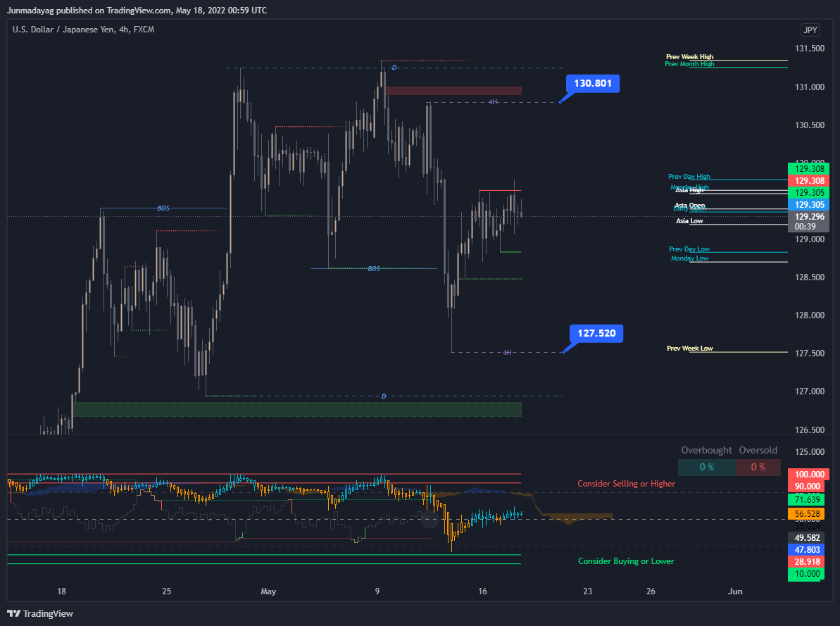Click the Overbought heading
The image size is (840, 626).
[x=706, y=450]
